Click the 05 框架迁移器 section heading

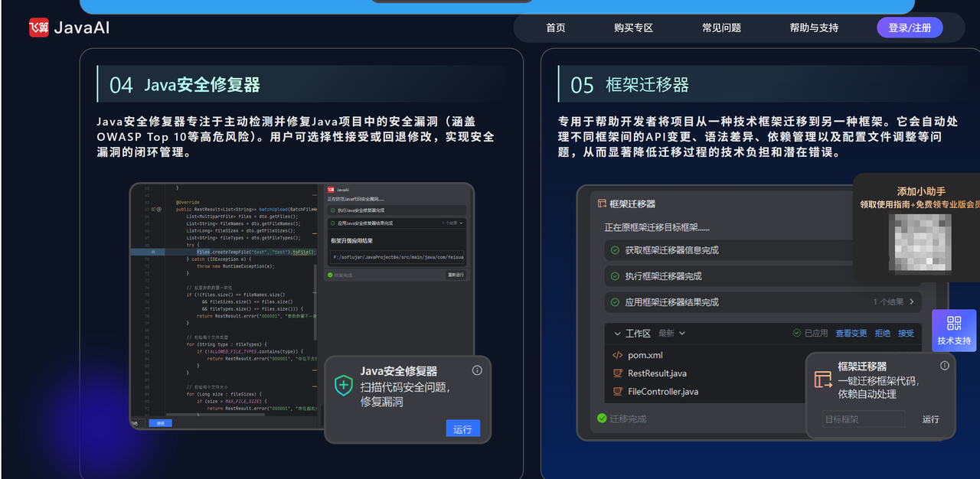point(630,84)
